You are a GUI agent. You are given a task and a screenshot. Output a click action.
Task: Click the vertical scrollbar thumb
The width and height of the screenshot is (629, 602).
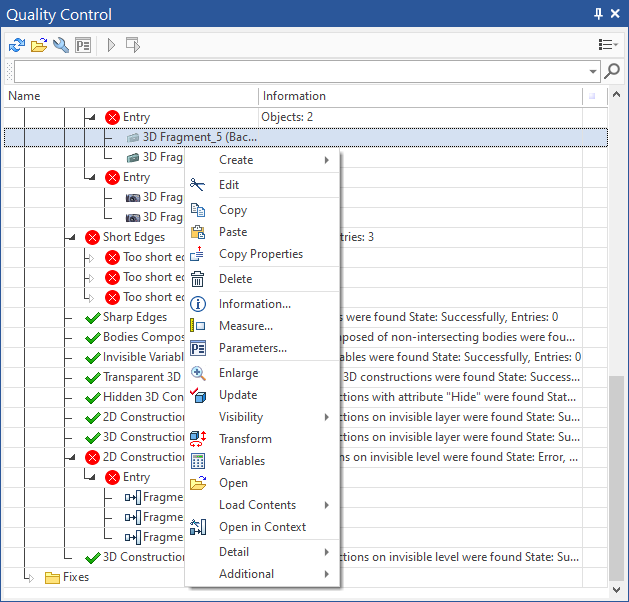point(616,478)
